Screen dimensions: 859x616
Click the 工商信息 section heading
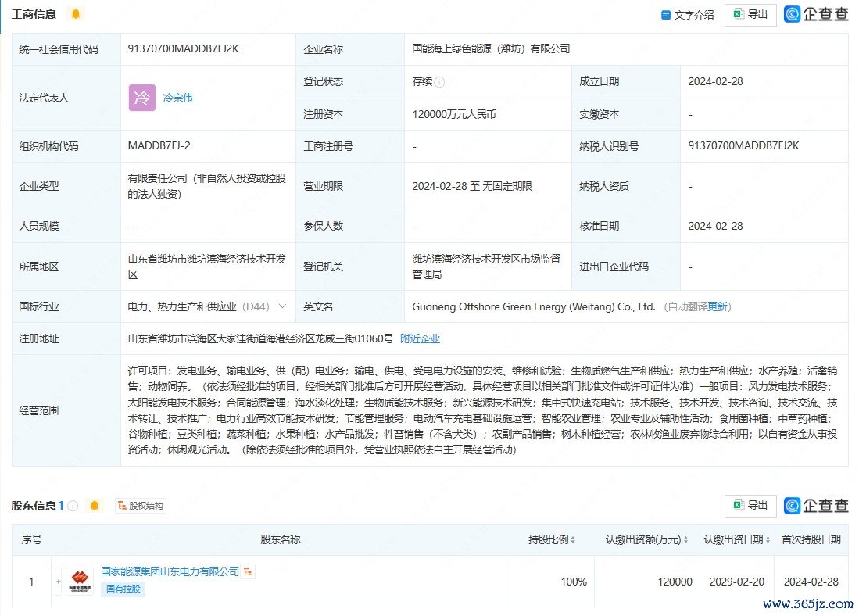click(x=34, y=14)
